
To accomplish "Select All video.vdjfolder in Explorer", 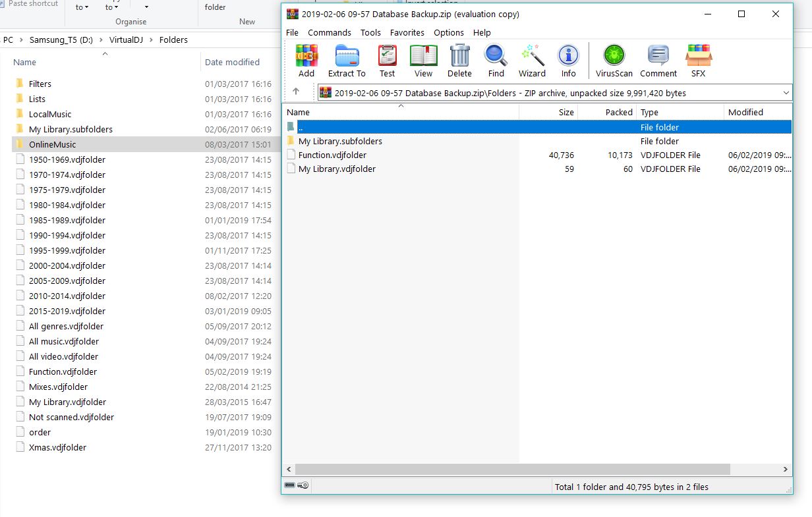I will [x=63, y=356].
